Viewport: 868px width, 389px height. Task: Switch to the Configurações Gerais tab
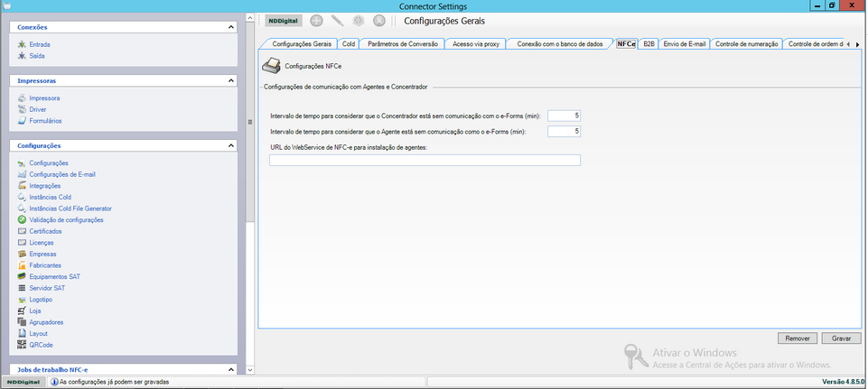[303, 43]
